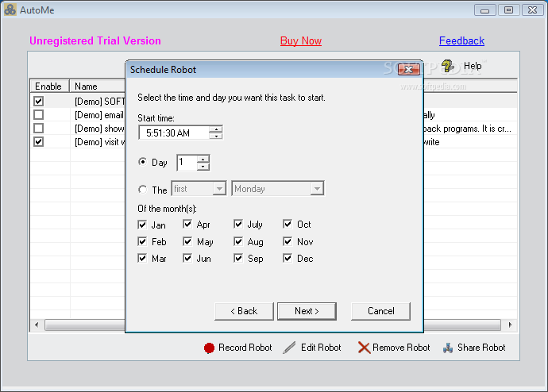The width and height of the screenshot is (548, 392).
Task: Close the Schedule Robot dialog
Action: pos(408,70)
